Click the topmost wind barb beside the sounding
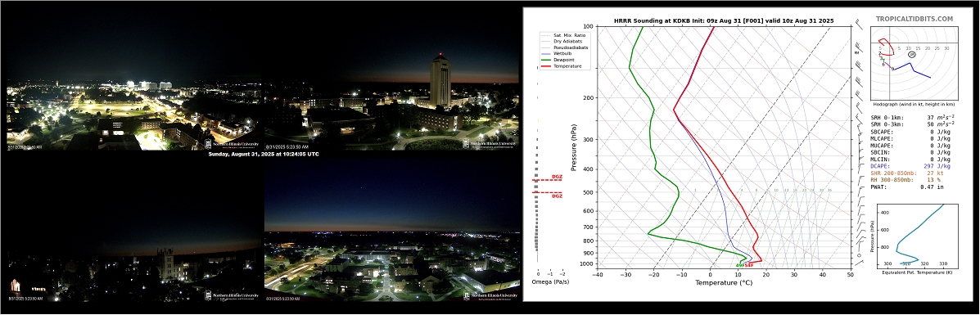 click(860, 26)
